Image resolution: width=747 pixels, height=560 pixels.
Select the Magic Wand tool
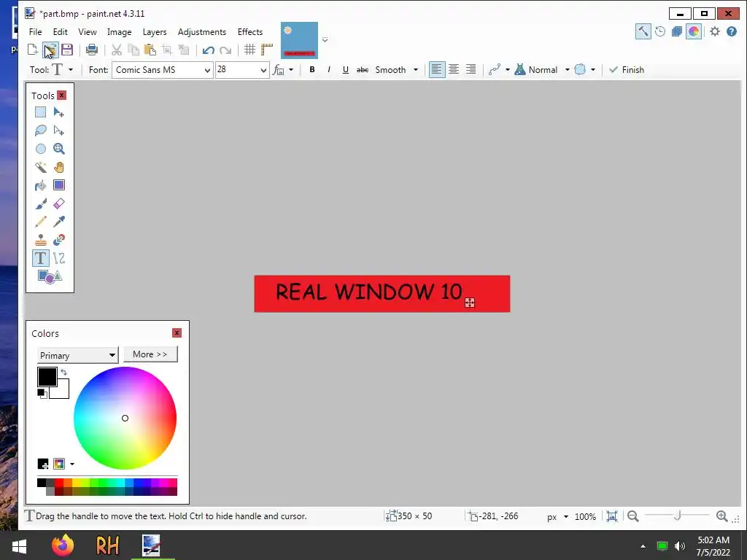click(x=41, y=167)
